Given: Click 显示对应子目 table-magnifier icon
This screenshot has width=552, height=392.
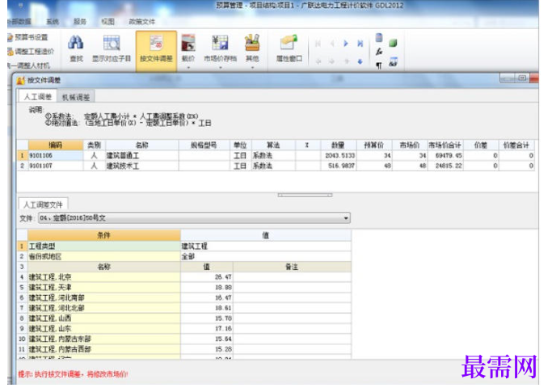Looking at the screenshot, I should [112, 43].
